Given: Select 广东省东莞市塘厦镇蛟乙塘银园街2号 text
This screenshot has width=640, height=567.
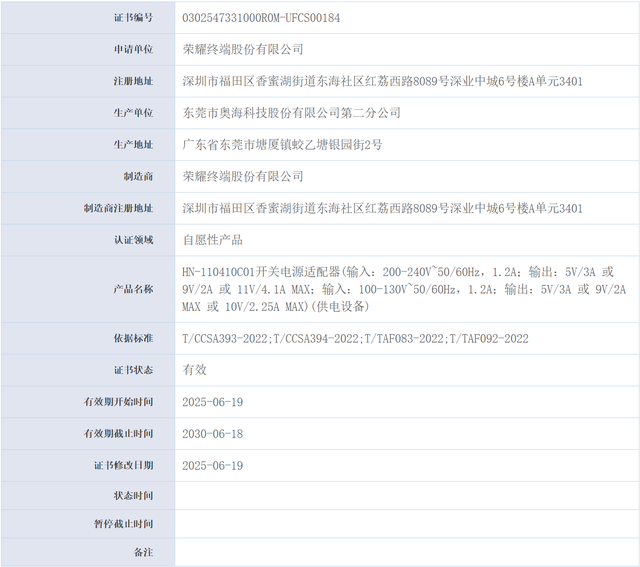Looking at the screenshot, I should pyautogui.click(x=282, y=145).
